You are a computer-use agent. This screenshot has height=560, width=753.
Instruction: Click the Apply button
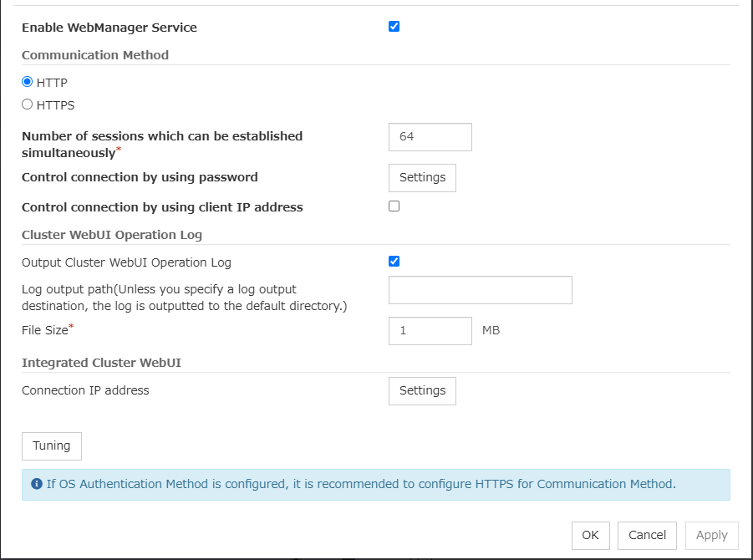point(711,536)
